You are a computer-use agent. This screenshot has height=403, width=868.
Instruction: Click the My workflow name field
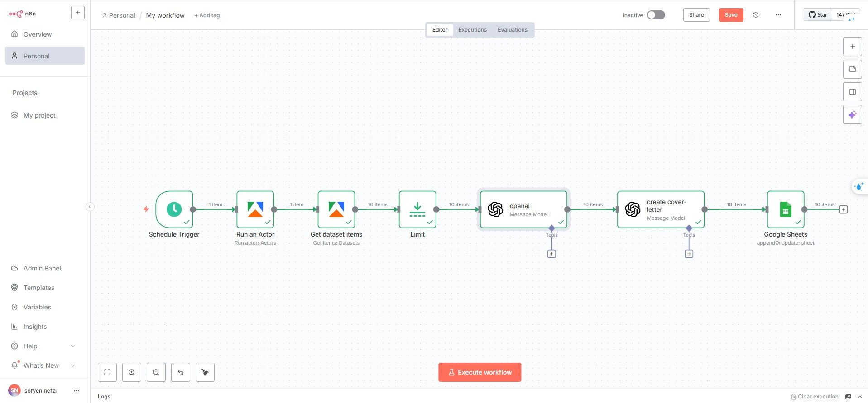tap(165, 15)
